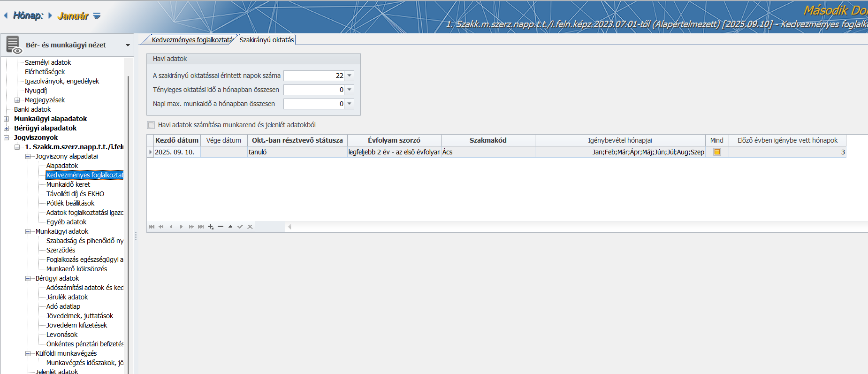868x374 pixels.
Task: Click Évfolyam szorzó column header
Action: pos(394,140)
